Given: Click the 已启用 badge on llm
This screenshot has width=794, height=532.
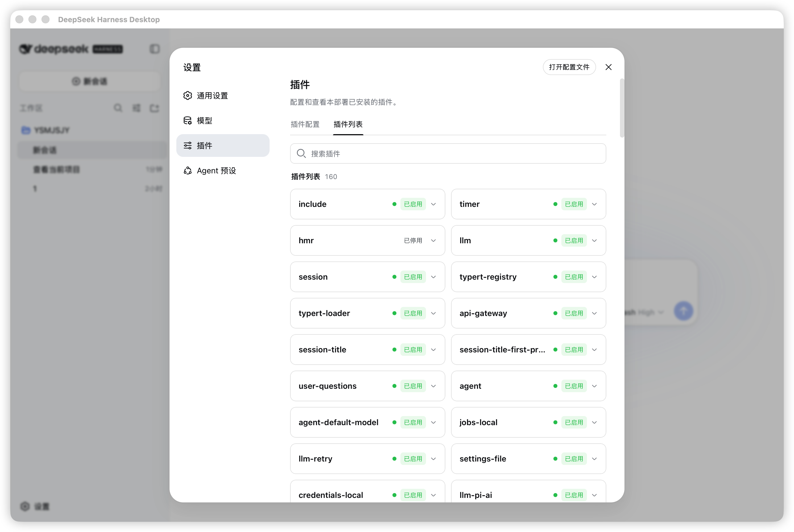Looking at the screenshot, I should click(x=574, y=240).
